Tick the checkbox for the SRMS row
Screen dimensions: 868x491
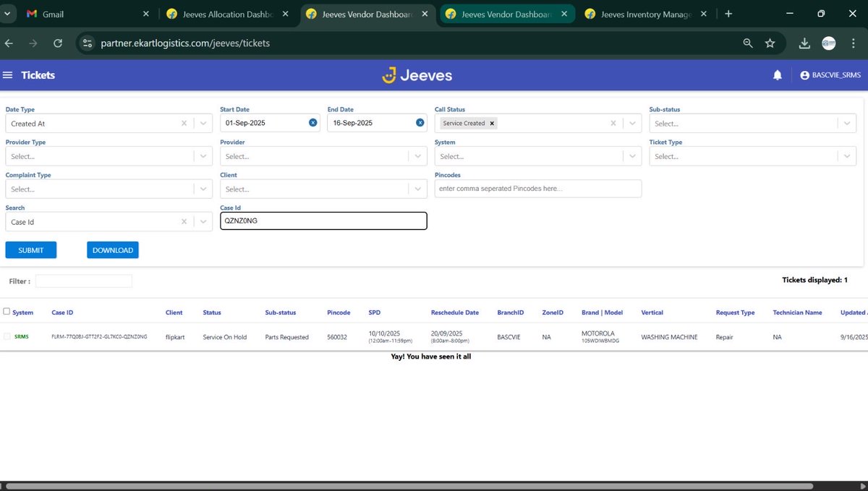pos(7,336)
